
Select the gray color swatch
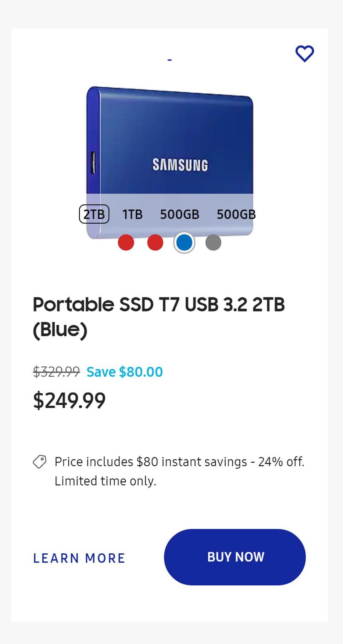point(213,243)
